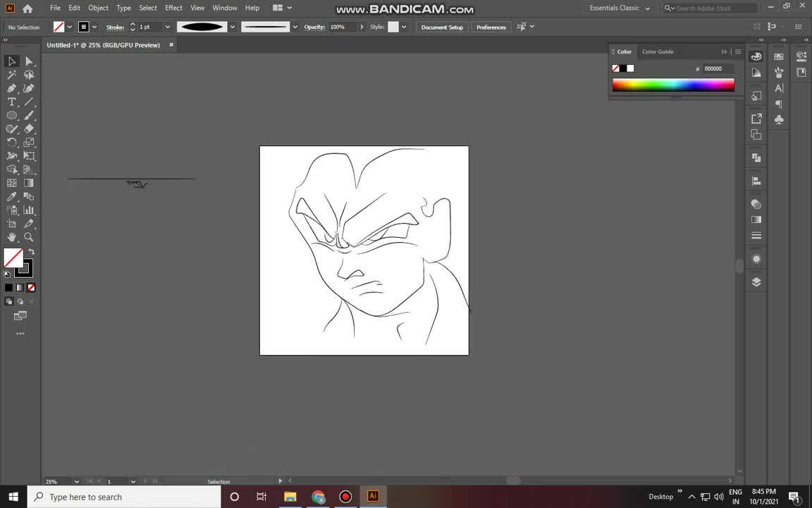Select the Gradient tool in toolbar
The height and width of the screenshot is (508, 812).
tap(29, 183)
